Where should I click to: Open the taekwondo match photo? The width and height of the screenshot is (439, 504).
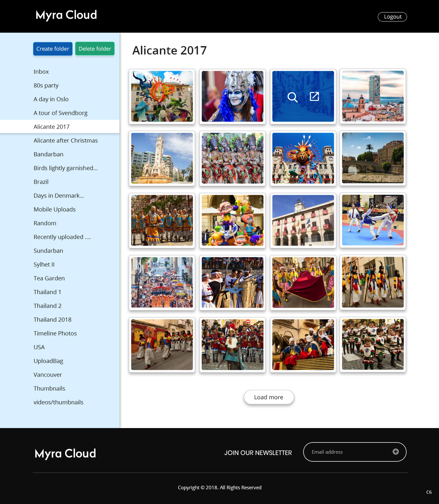pyautogui.click(x=372, y=220)
